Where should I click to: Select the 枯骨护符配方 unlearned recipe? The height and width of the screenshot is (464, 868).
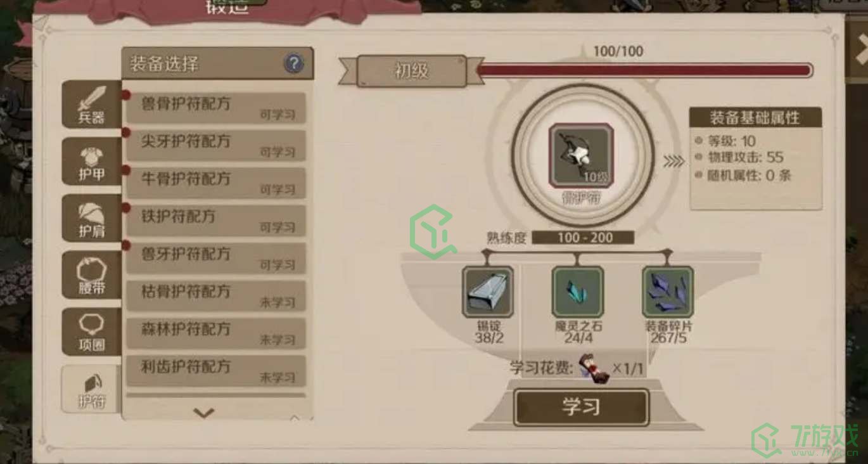pyautogui.click(x=216, y=296)
